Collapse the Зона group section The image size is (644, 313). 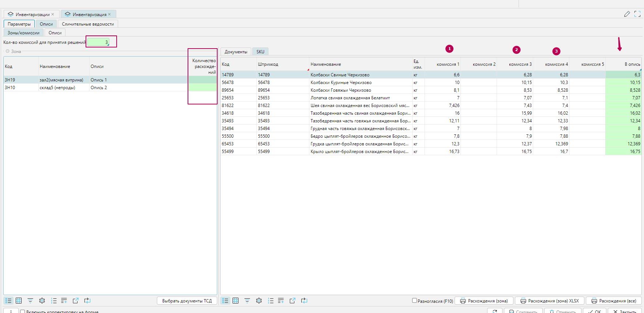point(7,51)
